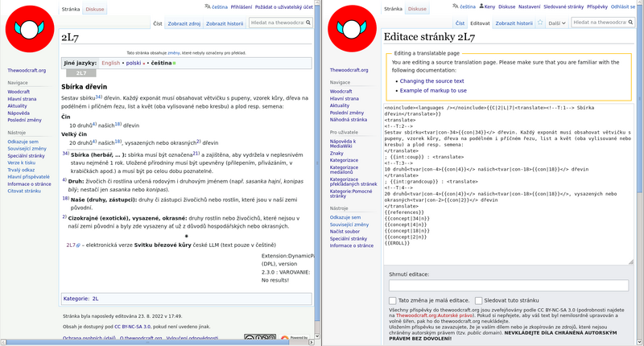Open 'Zobrazit historii' in left window

(225, 23)
